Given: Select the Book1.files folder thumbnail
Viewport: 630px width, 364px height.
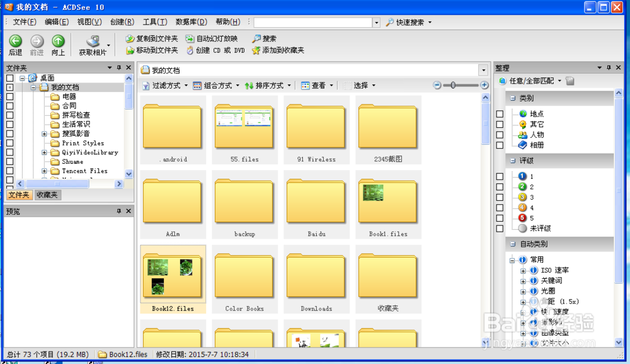Looking at the screenshot, I should (388, 205).
